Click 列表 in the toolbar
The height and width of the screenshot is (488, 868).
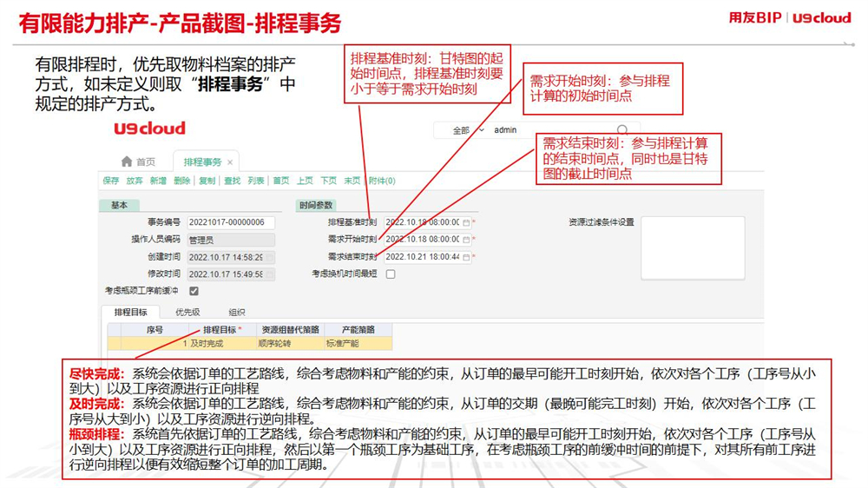coord(256,181)
